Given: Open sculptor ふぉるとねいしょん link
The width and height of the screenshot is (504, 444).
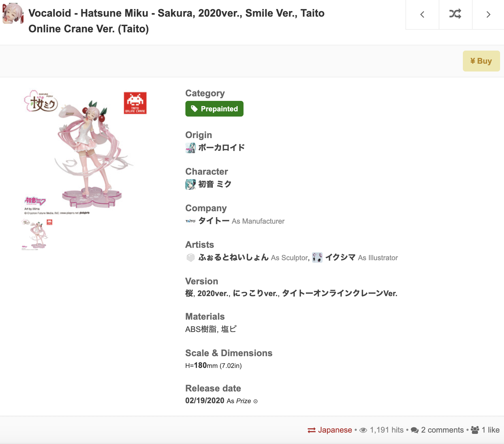Looking at the screenshot, I should [x=233, y=258].
